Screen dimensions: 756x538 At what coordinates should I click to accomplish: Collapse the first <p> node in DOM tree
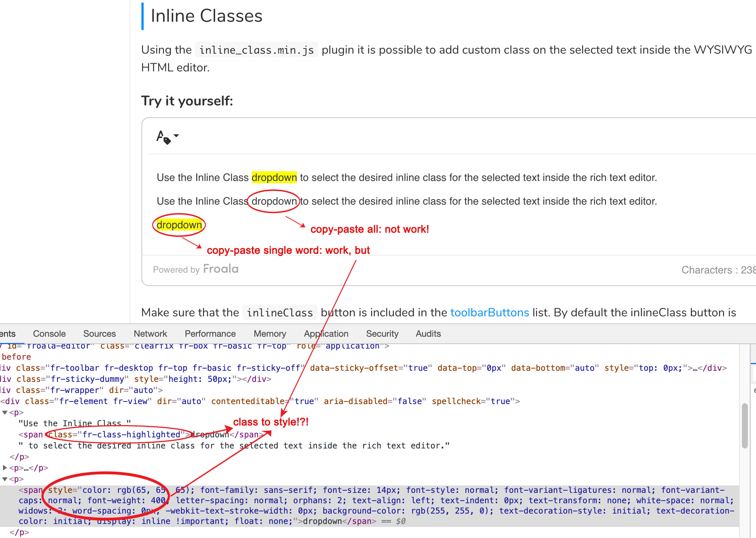tap(4, 412)
